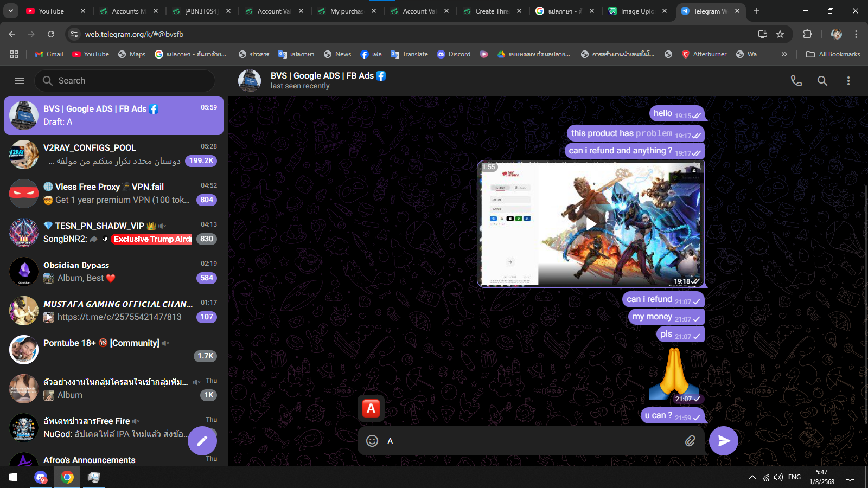The width and height of the screenshot is (868, 488).
Task: Open the Gmail bookmark
Action: 49,54
